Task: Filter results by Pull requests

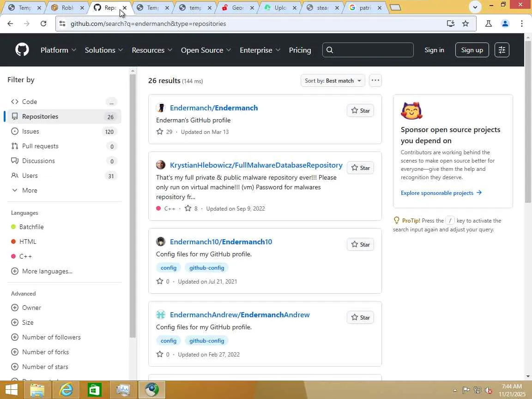Action: pyautogui.click(x=64, y=146)
